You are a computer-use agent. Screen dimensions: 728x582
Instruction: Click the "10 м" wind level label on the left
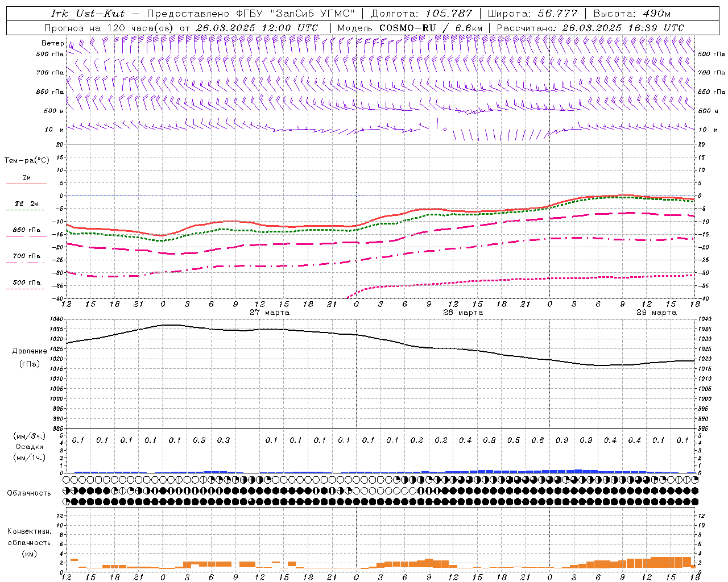pos(54,130)
